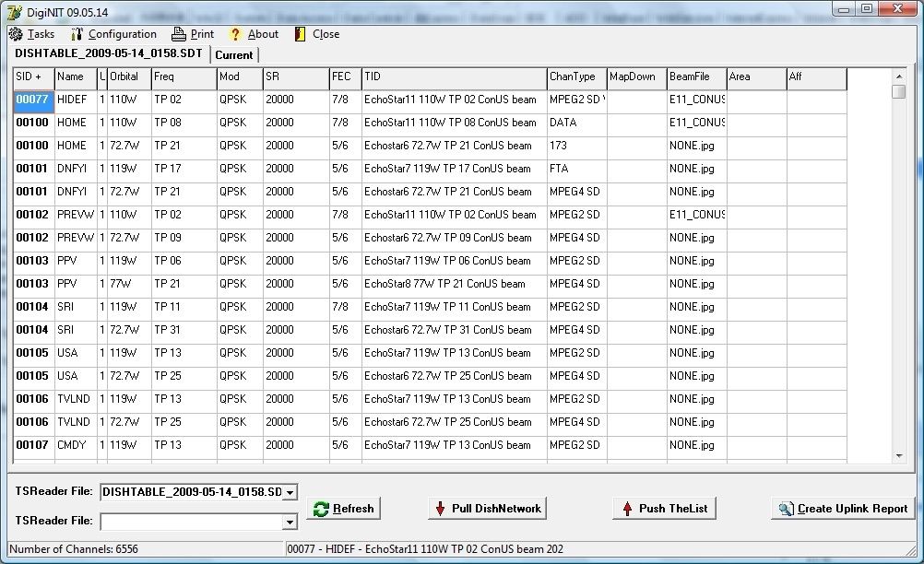Select the highlighted SID cell 00077
924x564 pixels.
[x=33, y=100]
